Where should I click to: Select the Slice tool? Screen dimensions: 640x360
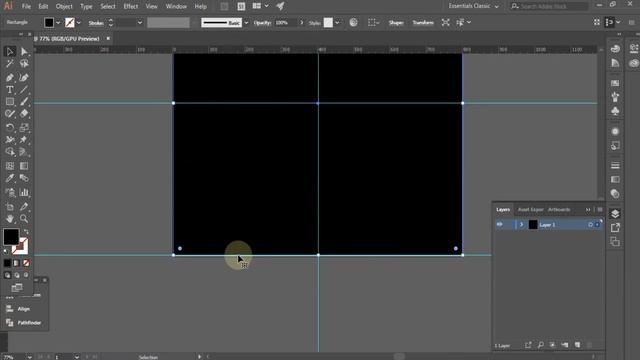coord(24,207)
